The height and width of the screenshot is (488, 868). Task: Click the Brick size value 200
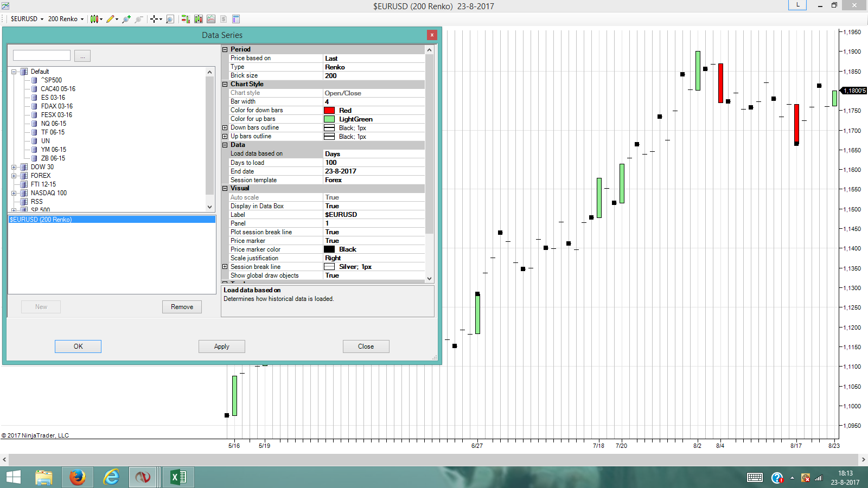tap(374, 76)
